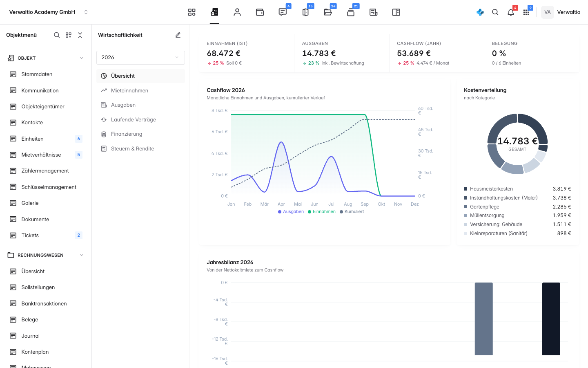Screen dimensions: 588x368
Task: Click the Müllentsorgung color swatch in legend
Action: [x=465, y=215]
